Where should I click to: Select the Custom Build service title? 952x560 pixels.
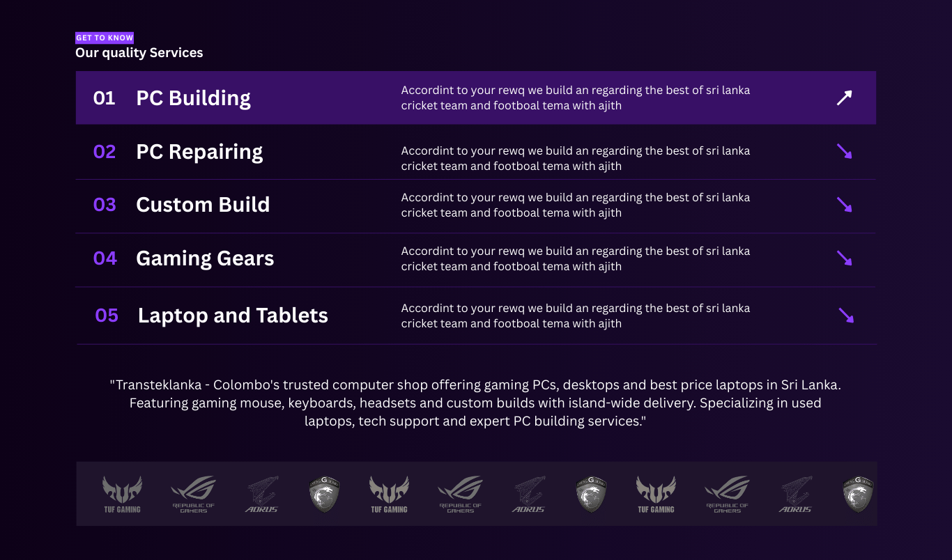(x=203, y=205)
